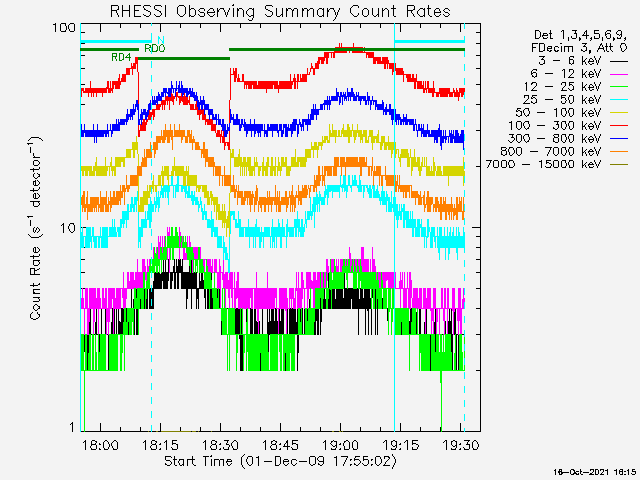Click the timestamp '16-Oct-2021 16:15' at bottom right
Viewport: 640px width, 480px height.
(595, 472)
